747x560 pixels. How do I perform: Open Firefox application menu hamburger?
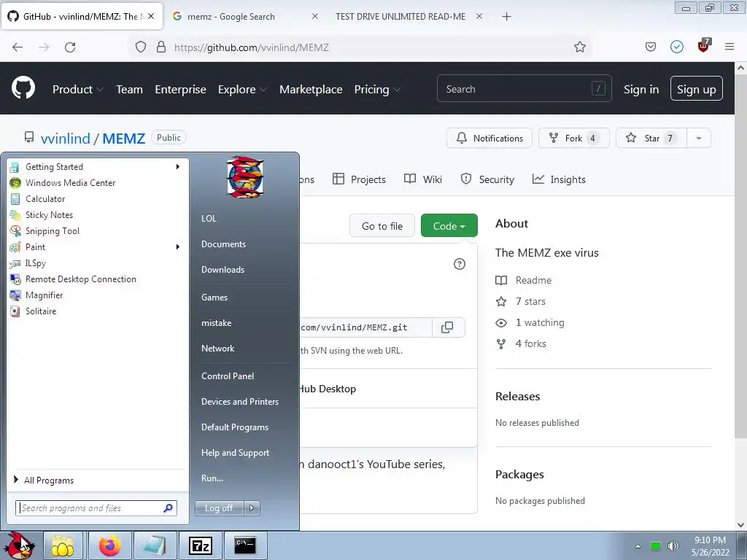[729, 47]
